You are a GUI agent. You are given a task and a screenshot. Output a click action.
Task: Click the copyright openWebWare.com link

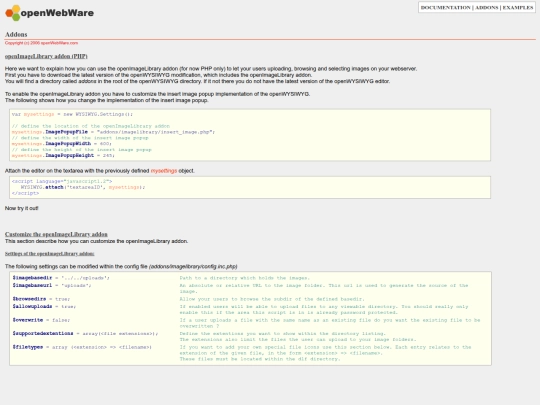(x=41, y=43)
